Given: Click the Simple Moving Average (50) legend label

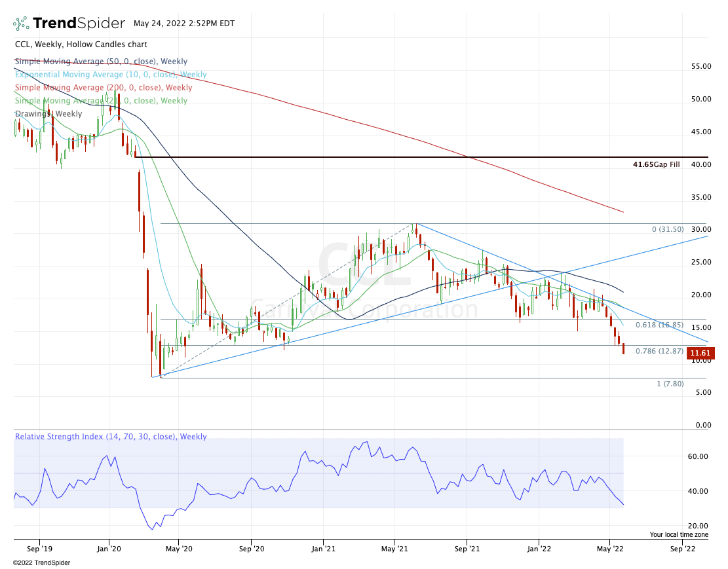Looking at the screenshot, I should tap(101, 62).
